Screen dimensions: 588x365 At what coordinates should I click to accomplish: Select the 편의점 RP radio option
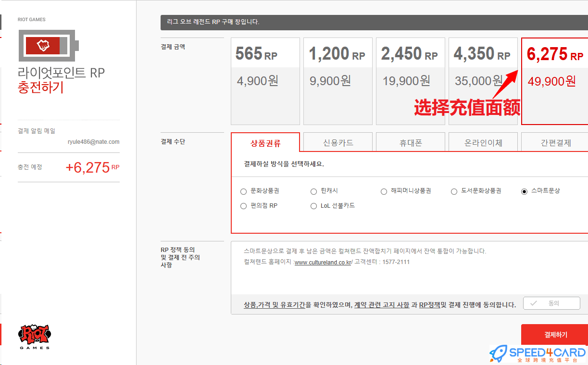243,206
